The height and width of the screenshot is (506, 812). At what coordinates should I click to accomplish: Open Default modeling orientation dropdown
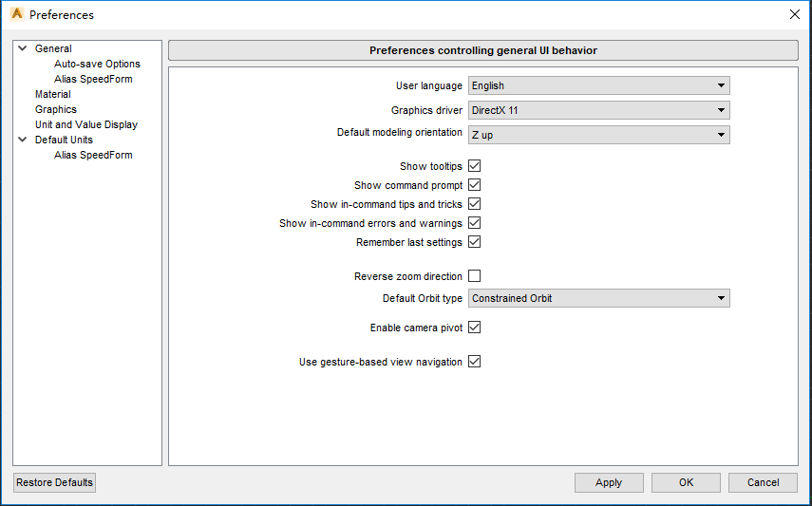click(599, 135)
